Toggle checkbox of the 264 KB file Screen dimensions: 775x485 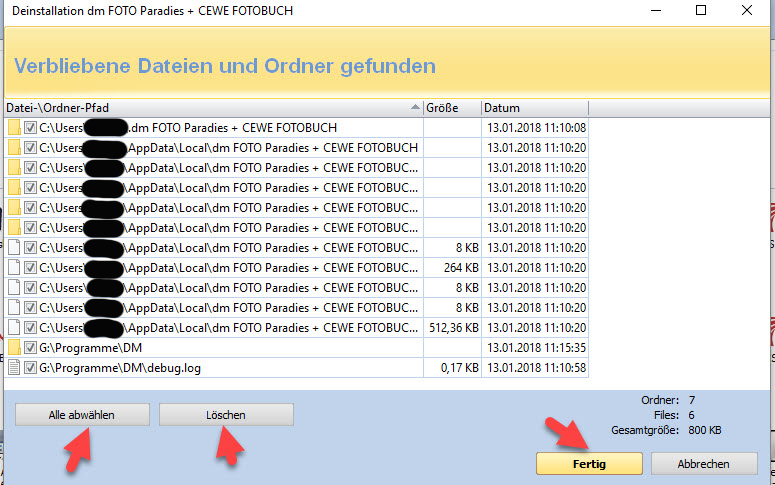point(30,267)
